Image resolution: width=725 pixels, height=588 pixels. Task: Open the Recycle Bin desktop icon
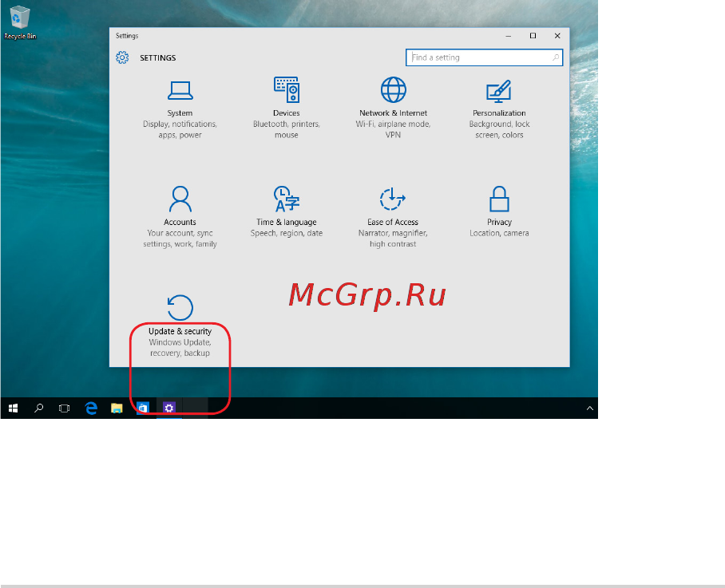click(x=20, y=22)
